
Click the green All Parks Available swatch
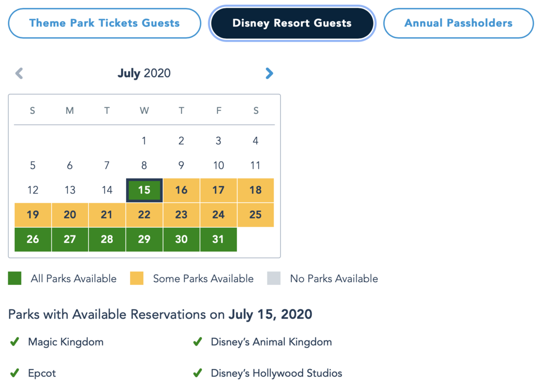[x=15, y=278]
